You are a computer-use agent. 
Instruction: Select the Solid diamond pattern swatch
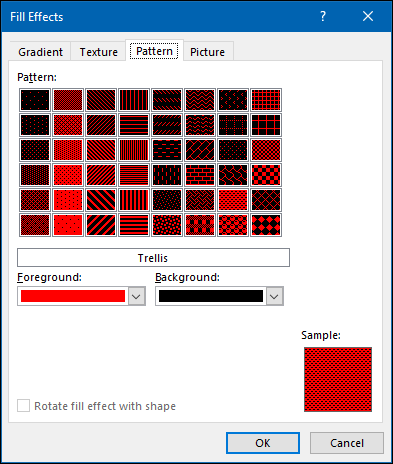(266, 225)
